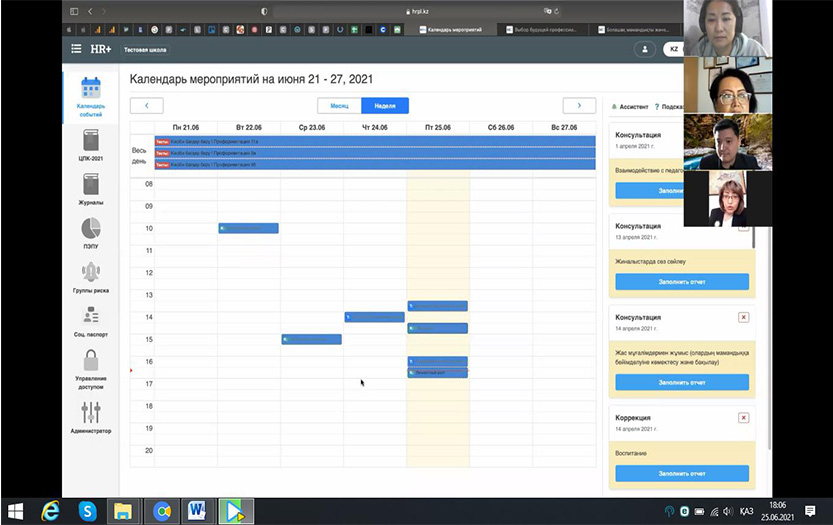Screen dimensions: 833x525
Task: Click the user profile icon in header
Action: click(646, 49)
